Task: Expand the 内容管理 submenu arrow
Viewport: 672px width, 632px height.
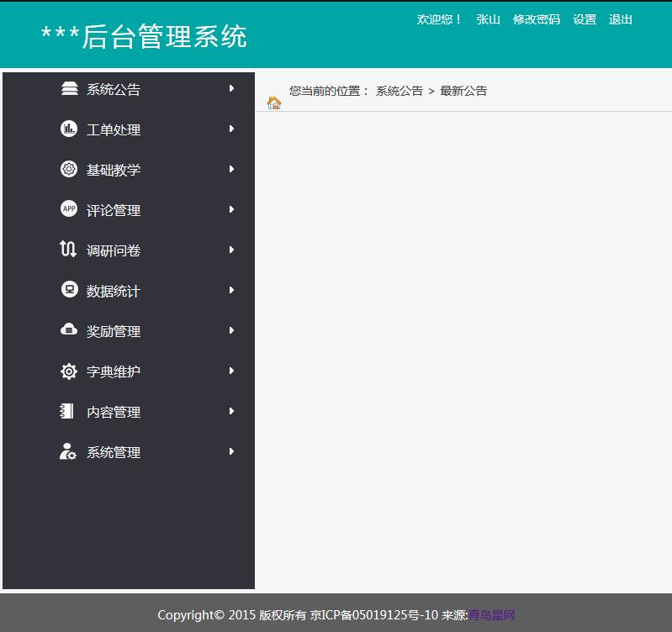Action: (x=231, y=411)
